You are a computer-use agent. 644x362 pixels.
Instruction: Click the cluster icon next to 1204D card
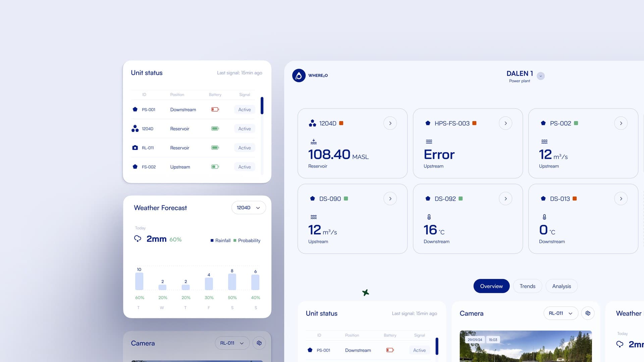(313, 123)
